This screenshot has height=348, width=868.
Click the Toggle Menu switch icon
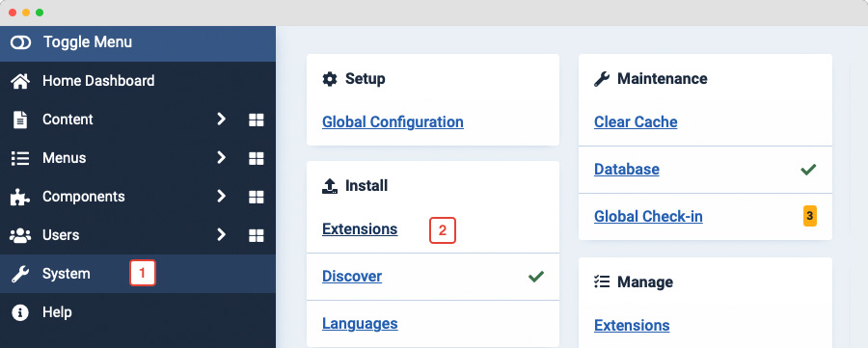(20, 42)
